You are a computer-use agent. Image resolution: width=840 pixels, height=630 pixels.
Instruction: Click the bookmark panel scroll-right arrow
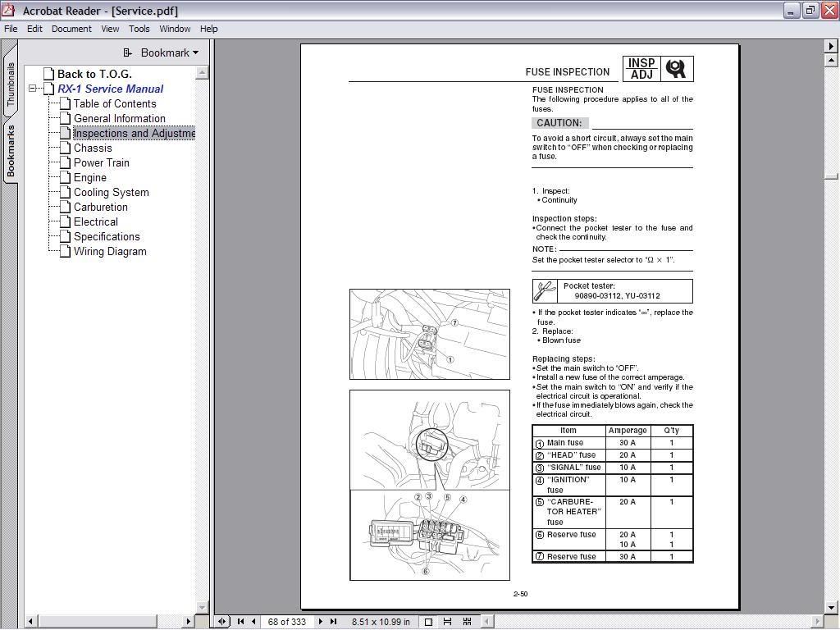(x=188, y=622)
